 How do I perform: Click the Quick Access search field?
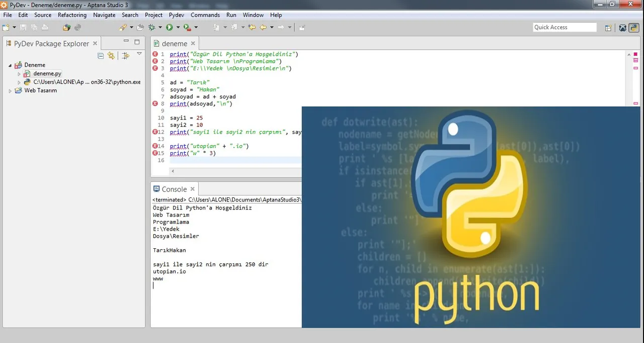click(565, 28)
